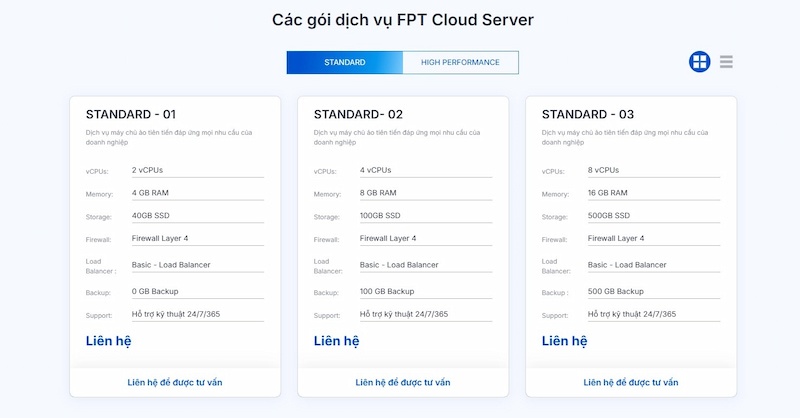800x418 pixels.
Task: Switch to list view layout icon
Action: click(726, 62)
